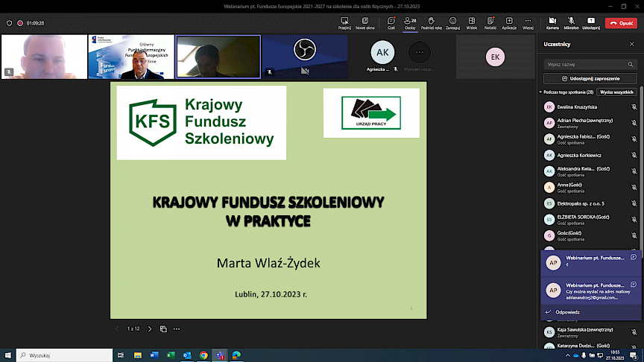The height and width of the screenshot is (362, 644).
Task: Click the slide counter 1 z 12
Action: (x=133, y=328)
